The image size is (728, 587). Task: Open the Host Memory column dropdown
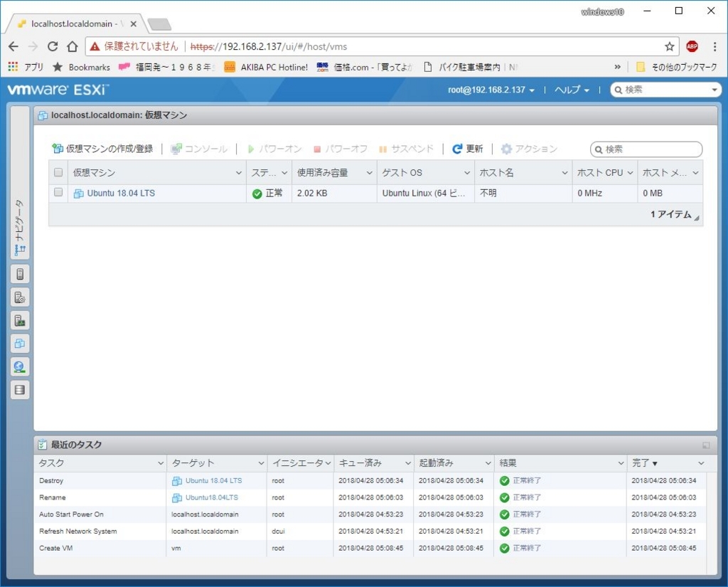pyautogui.click(x=695, y=173)
